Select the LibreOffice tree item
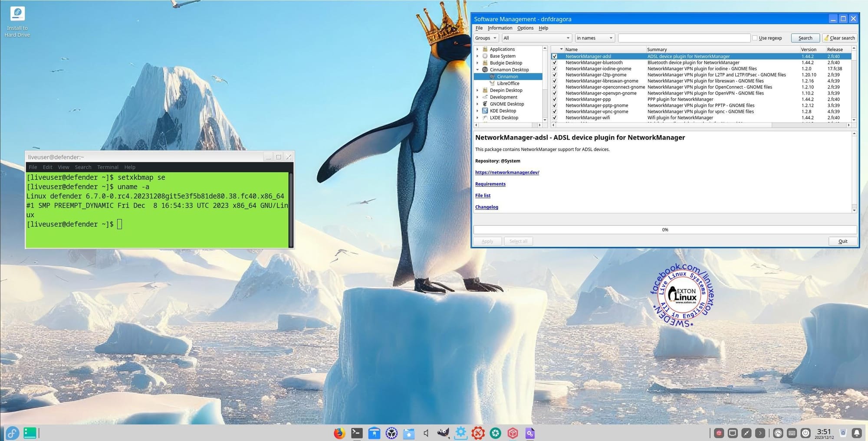 click(508, 84)
